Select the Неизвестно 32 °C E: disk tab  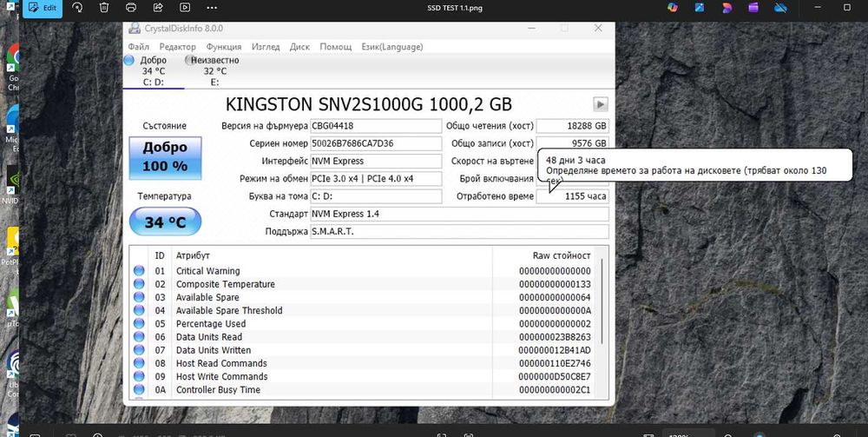pos(214,71)
